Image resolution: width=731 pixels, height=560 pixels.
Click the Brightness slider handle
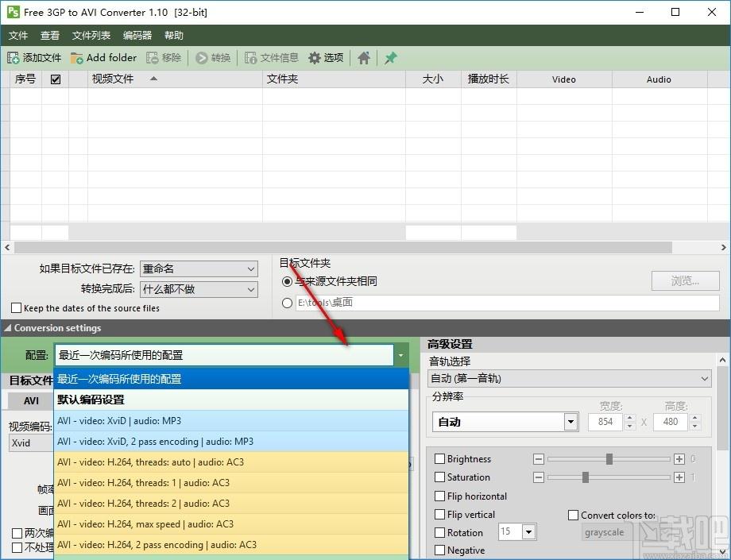click(x=609, y=459)
